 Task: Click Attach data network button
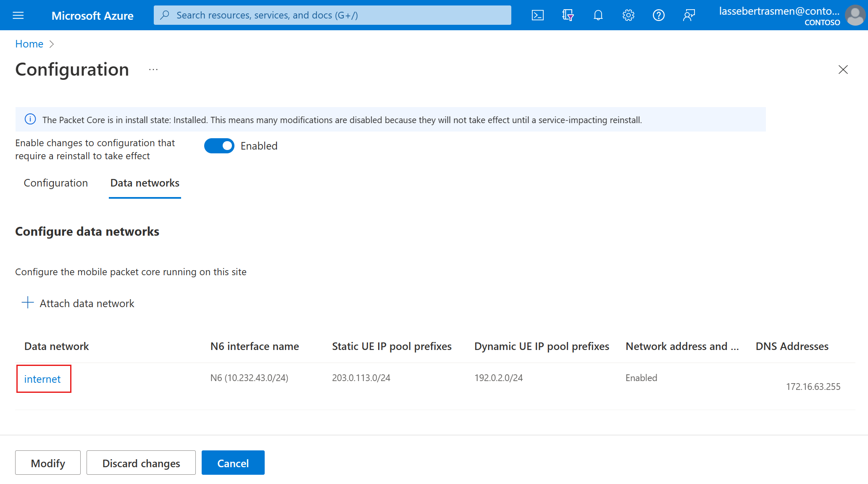87,303
